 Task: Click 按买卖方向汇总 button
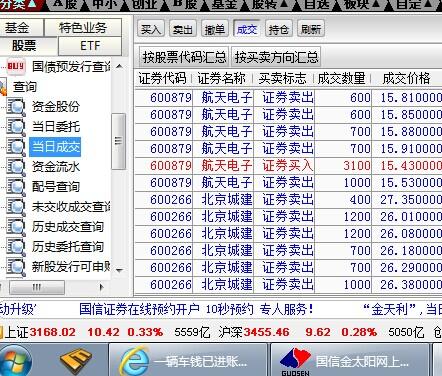click(276, 57)
